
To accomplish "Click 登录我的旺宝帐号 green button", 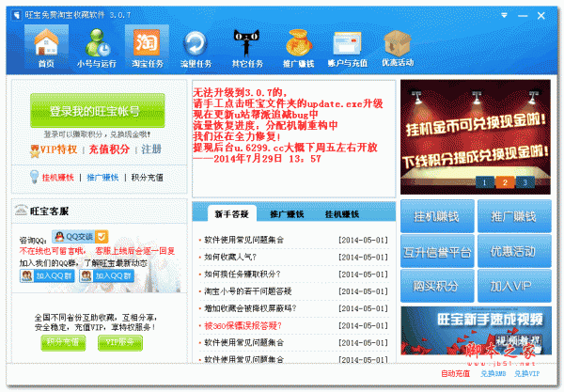I will click(x=98, y=110).
